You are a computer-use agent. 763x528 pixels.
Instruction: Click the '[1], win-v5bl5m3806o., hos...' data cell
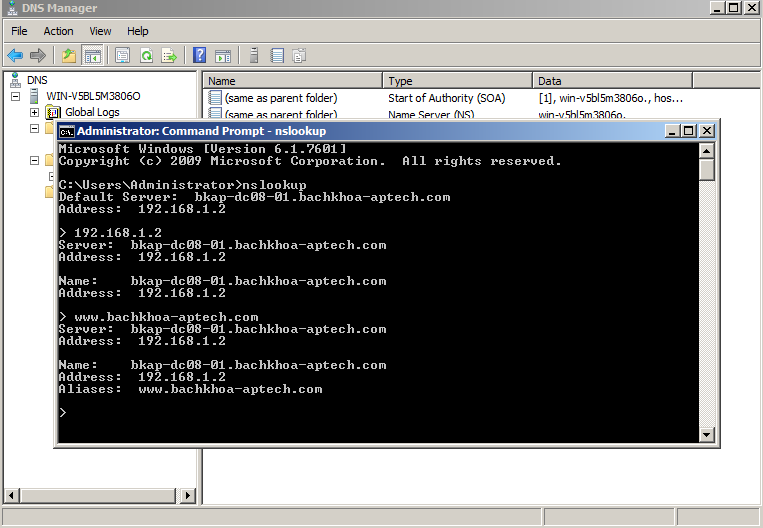pyautogui.click(x=610, y=98)
